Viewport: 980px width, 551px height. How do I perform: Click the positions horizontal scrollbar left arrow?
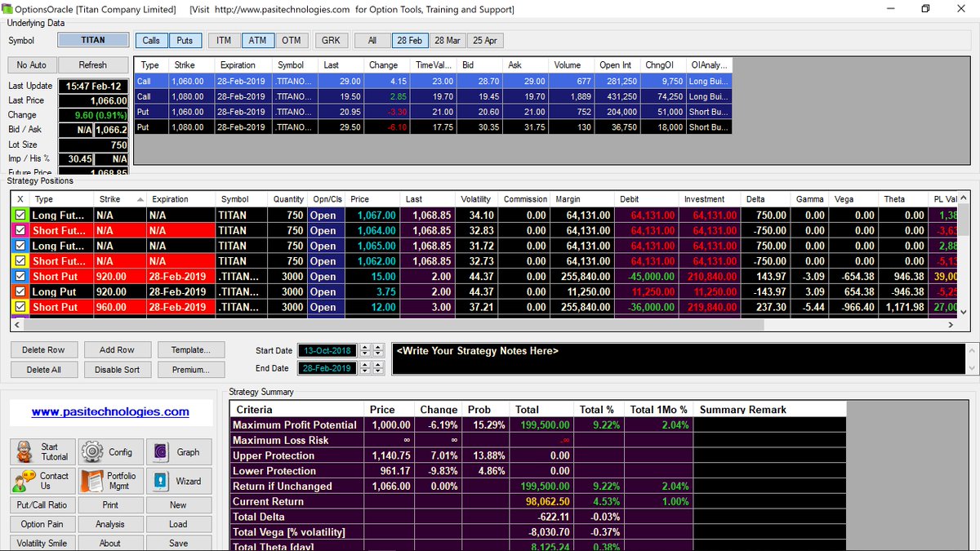point(16,324)
